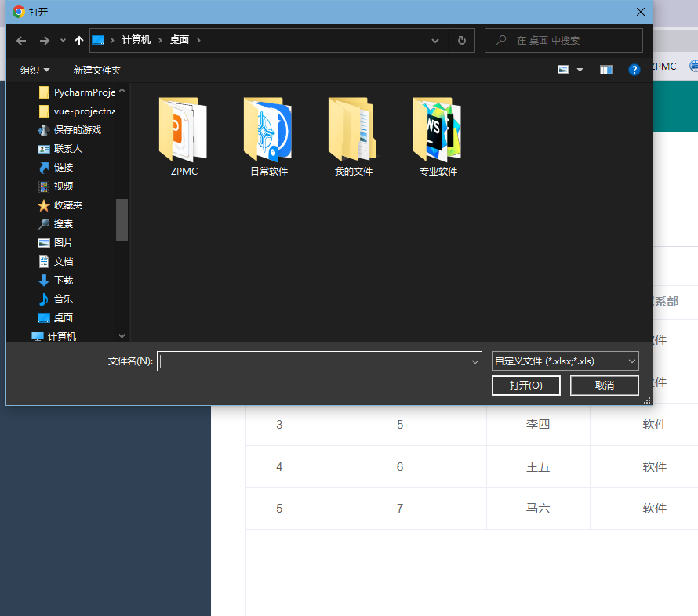Open 图片 in sidebar
Viewport: 698px width, 616px height.
click(x=56, y=243)
